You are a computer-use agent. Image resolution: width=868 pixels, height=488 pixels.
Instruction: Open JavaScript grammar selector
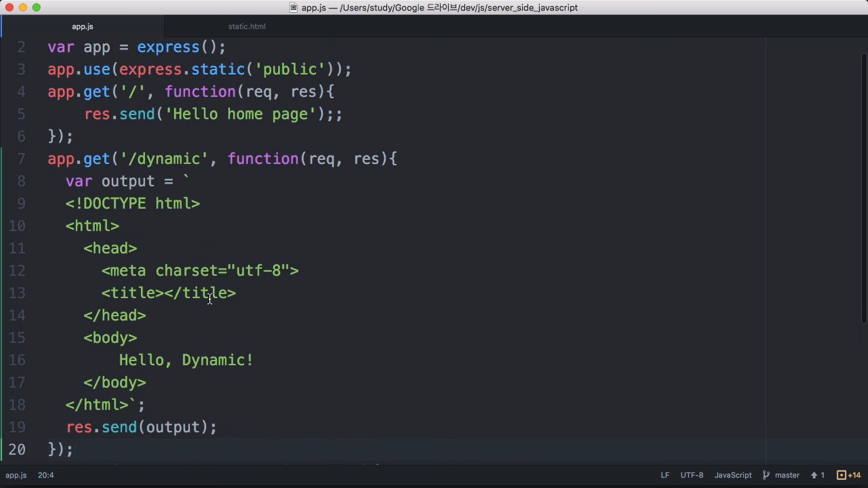point(733,475)
